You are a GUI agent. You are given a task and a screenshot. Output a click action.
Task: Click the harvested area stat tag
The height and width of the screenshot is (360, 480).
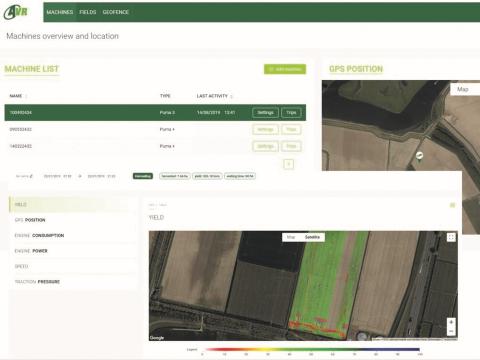pyautogui.click(x=175, y=176)
